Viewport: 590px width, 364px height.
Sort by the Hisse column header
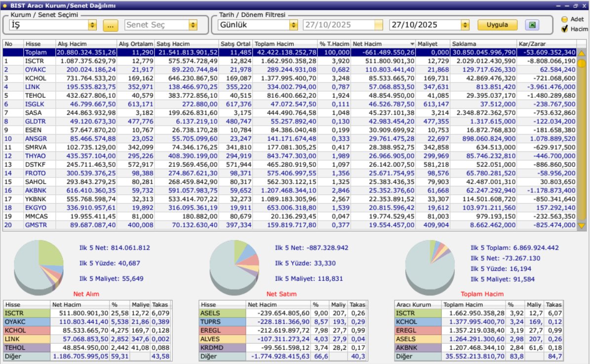(39, 44)
